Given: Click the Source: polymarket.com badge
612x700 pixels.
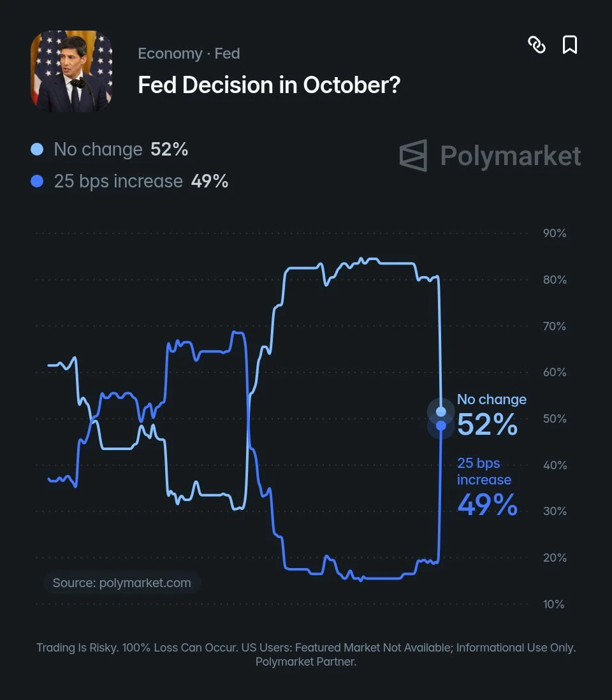Looking at the screenshot, I should coord(122,583).
